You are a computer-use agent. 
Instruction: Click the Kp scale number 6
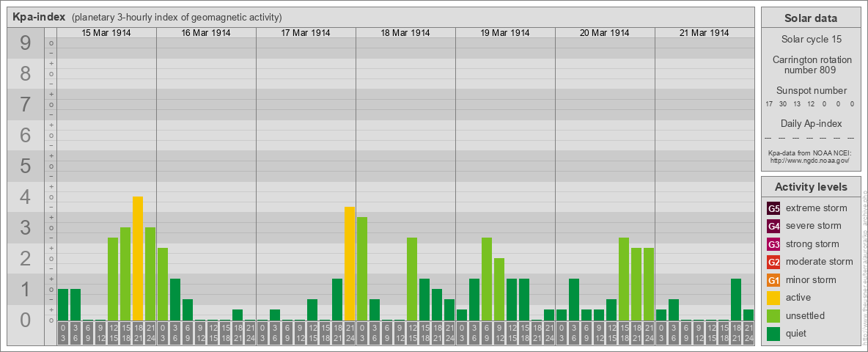[25, 135]
